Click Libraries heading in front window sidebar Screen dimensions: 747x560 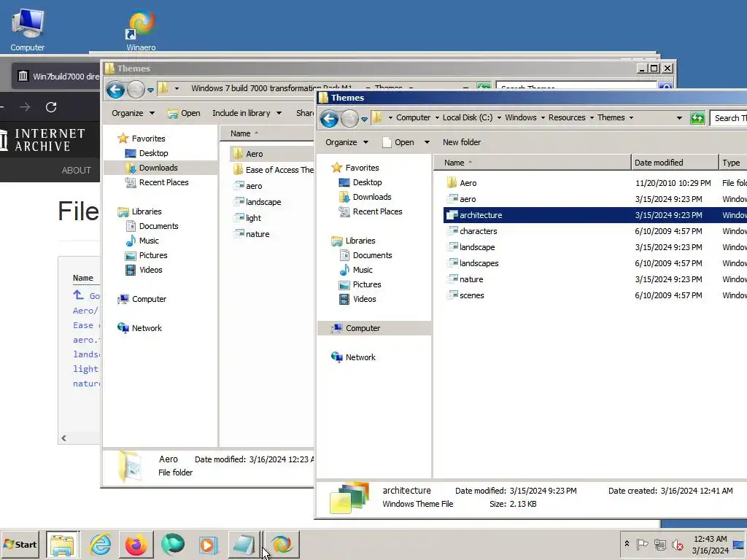tap(360, 241)
